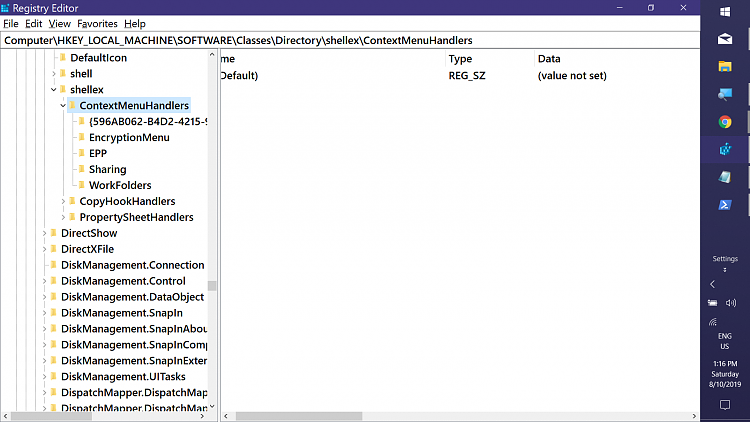Click the EncryptionMenu folder icon
750x422 pixels.
pyautogui.click(x=82, y=137)
